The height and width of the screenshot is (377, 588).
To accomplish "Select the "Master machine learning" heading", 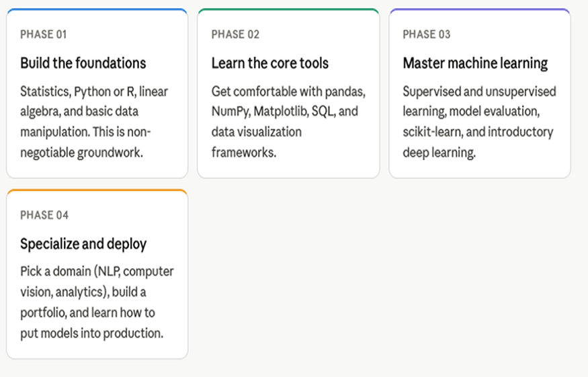I will [475, 63].
